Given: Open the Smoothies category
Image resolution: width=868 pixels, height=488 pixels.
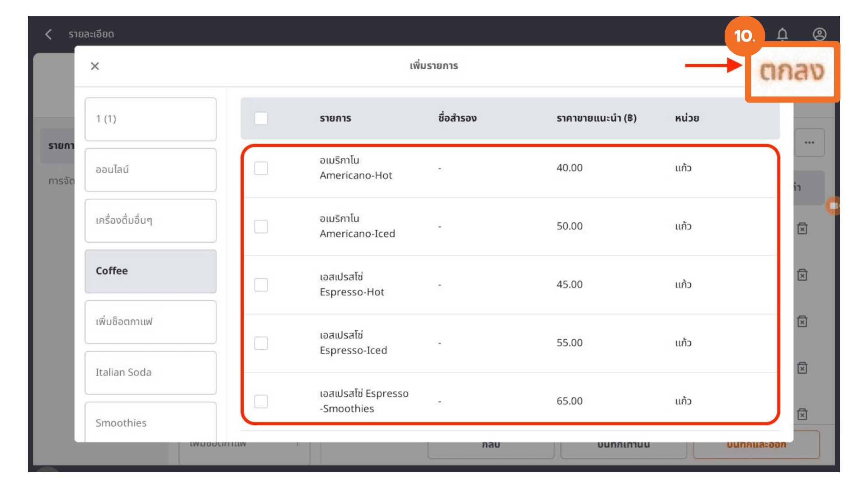Looking at the screenshot, I should [151, 422].
